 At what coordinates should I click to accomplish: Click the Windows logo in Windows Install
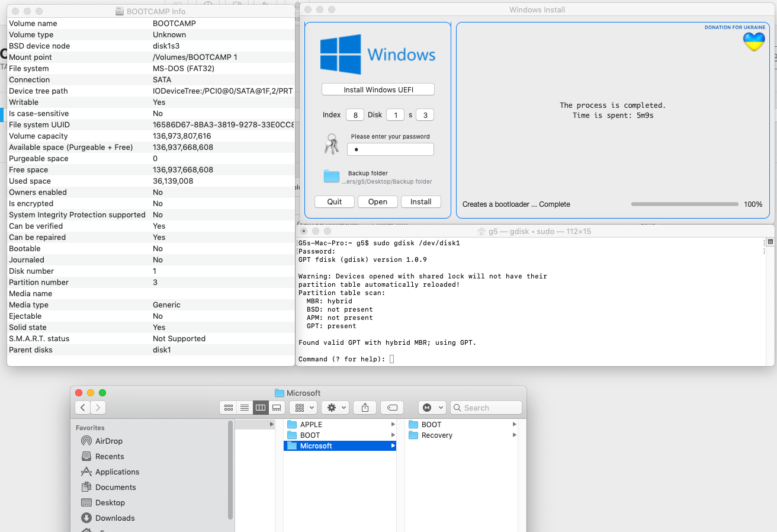tap(341, 55)
